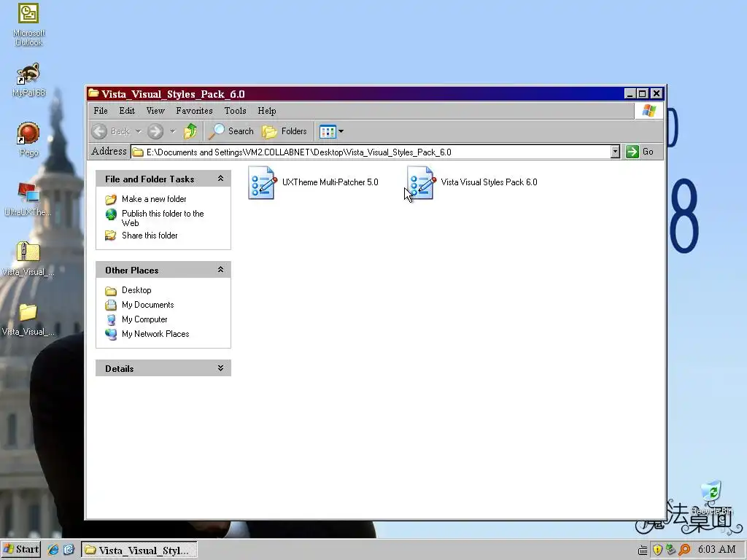Click the Go button next to the address bar
747x560 pixels.
(640, 152)
